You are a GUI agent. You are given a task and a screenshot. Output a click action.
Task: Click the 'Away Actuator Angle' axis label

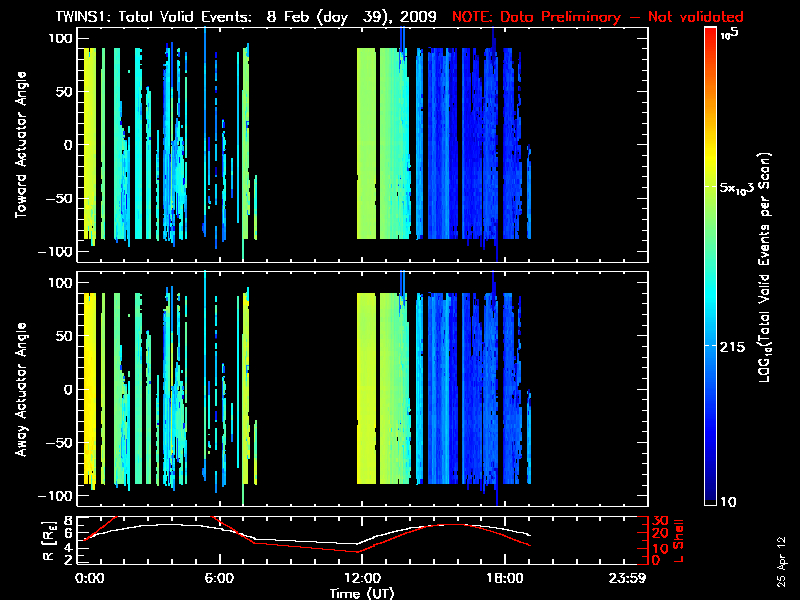(19, 388)
